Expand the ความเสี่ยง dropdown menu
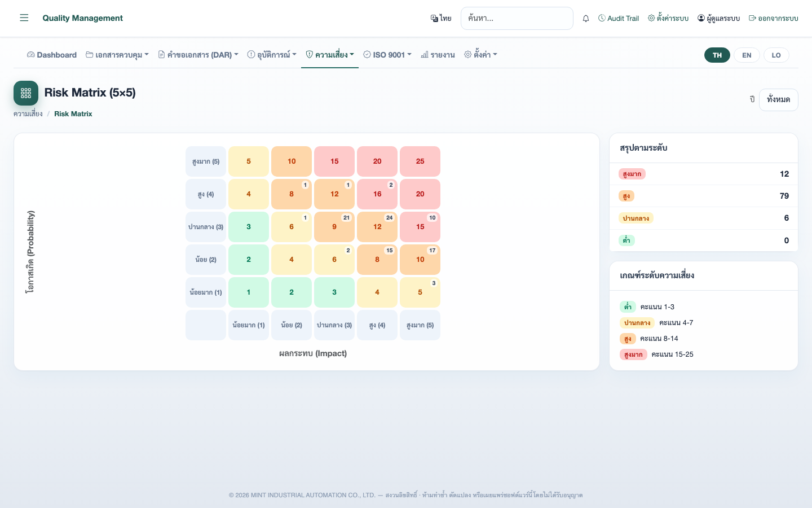The width and height of the screenshot is (812, 508). (x=330, y=55)
